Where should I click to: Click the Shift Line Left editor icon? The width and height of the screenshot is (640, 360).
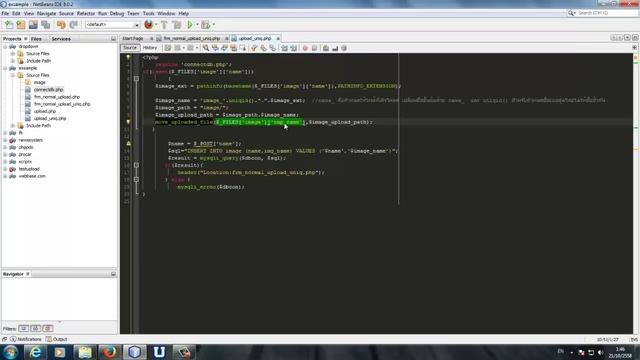click(x=284, y=48)
